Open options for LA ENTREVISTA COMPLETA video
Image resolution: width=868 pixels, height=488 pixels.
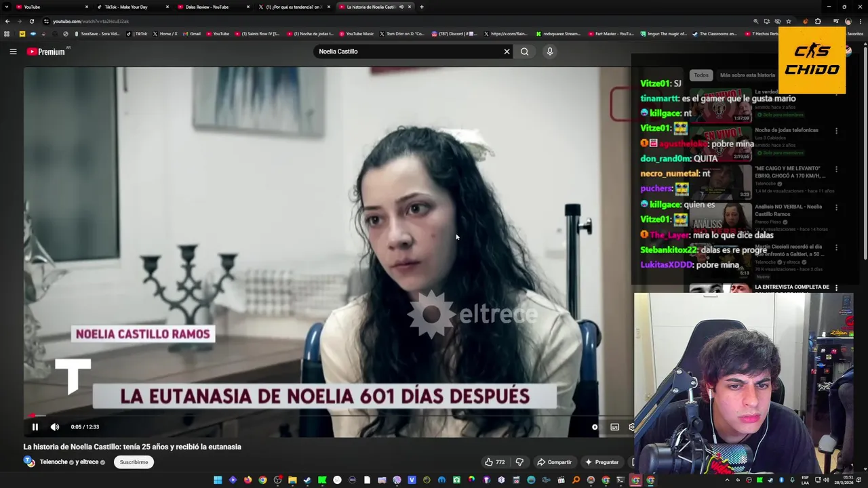click(836, 287)
